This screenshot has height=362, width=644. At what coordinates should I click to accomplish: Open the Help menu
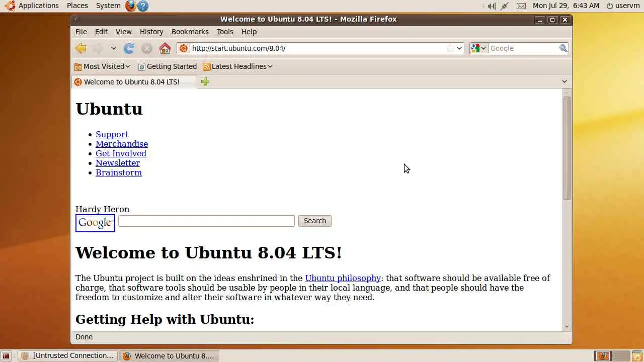click(249, 32)
